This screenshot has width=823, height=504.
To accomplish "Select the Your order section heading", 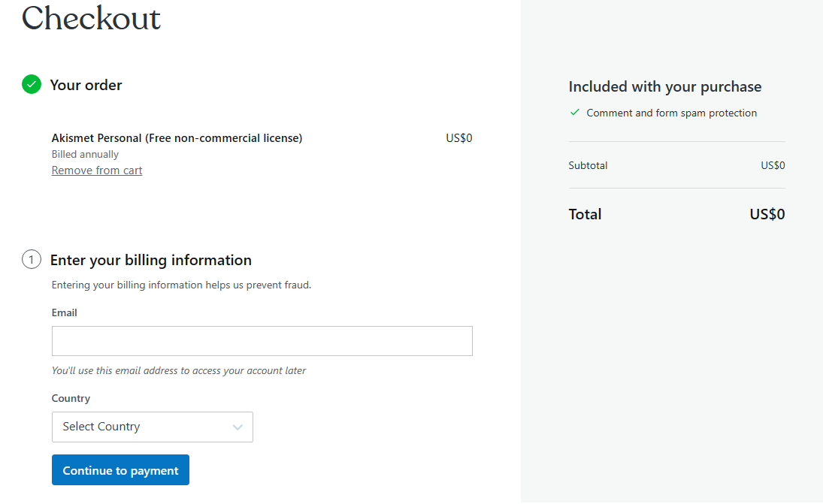I will 86,85.
